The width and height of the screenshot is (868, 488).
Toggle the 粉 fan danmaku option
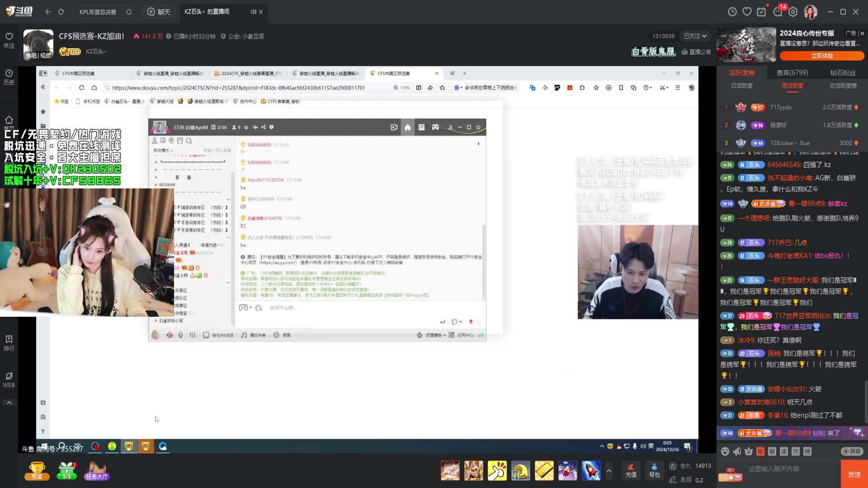760,451
